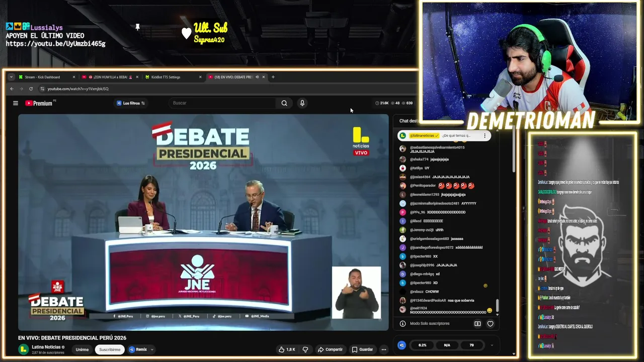Click the Suscribirme button
The width and height of the screenshot is (644, 362).
click(110, 349)
